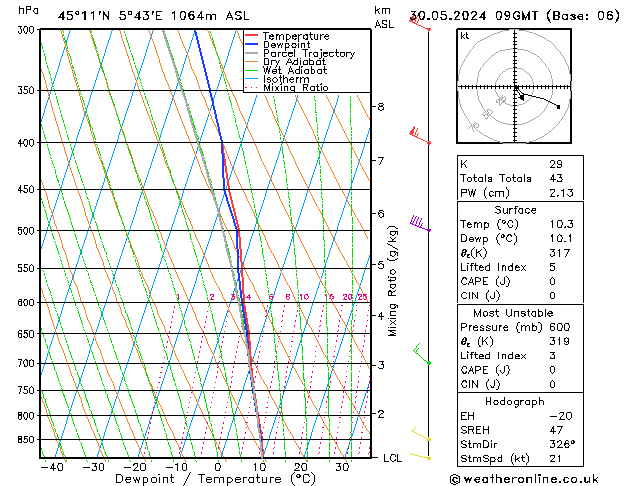Image resolution: width=629 pixels, height=486 pixels.
Task: Click the hPa axis unit label
Action: [28, 10]
